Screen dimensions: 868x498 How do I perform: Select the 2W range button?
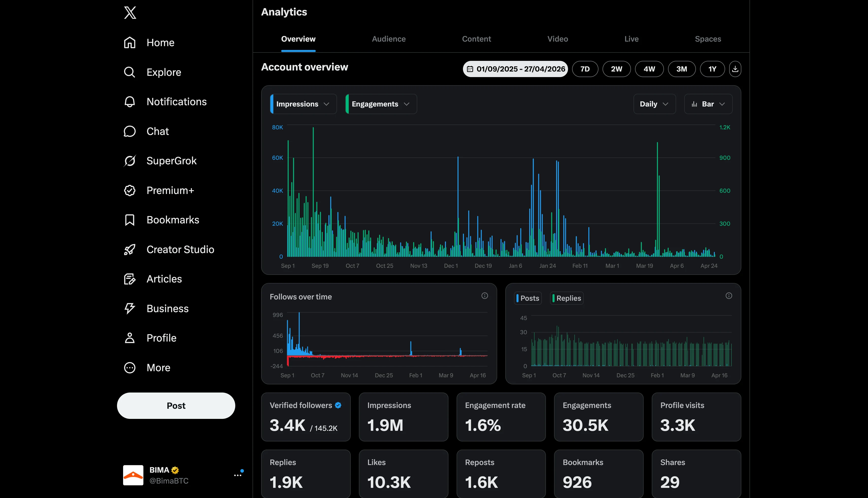click(x=616, y=69)
